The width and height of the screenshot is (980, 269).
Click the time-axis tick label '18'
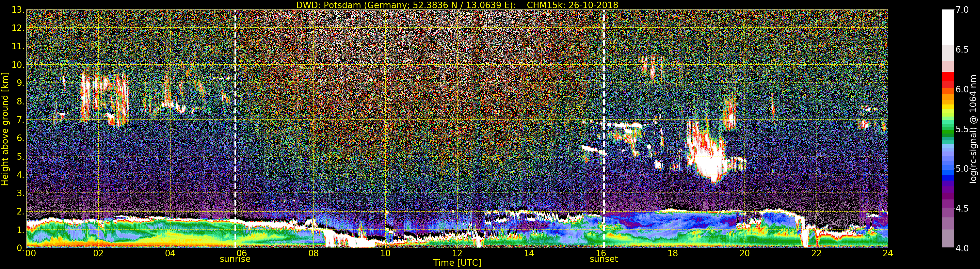click(673, 253)
